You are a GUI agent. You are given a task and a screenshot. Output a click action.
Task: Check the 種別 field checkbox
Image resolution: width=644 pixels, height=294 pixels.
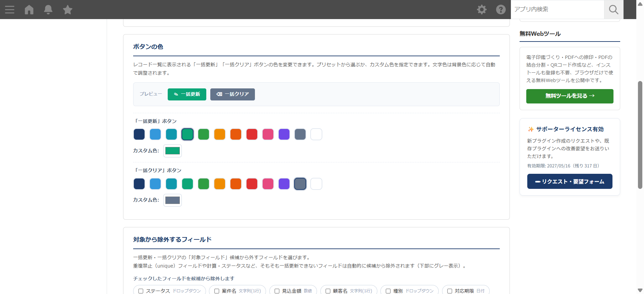(388, 291)
